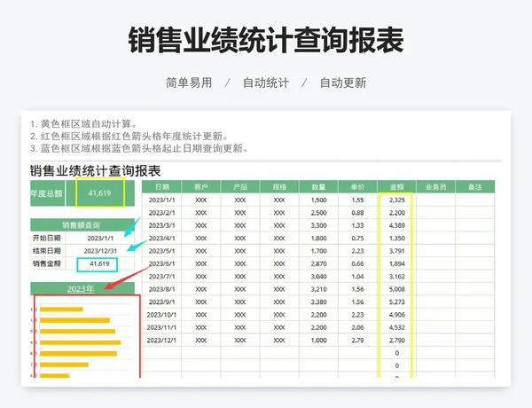Image resolution: width=532 pixels, height=408 pixels.
Task: Select the 金额 column header
Action: point(396,186)
